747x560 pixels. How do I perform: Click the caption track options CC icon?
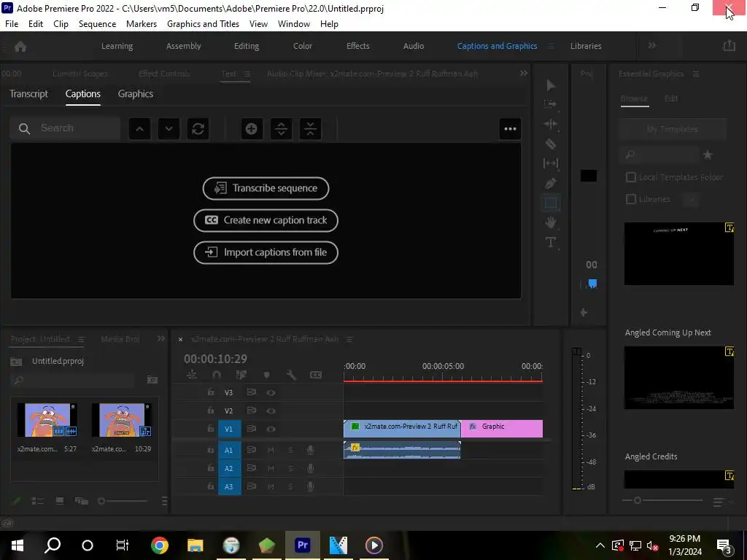(x=316, y=375)
